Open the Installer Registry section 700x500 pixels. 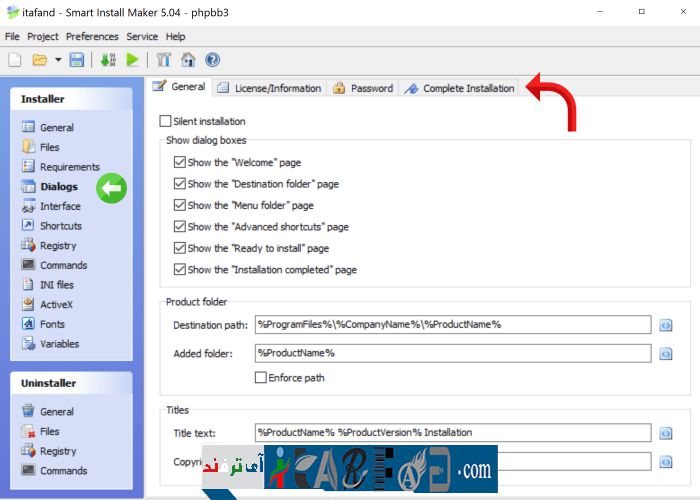pyautogui.click(x=57, y=246)
